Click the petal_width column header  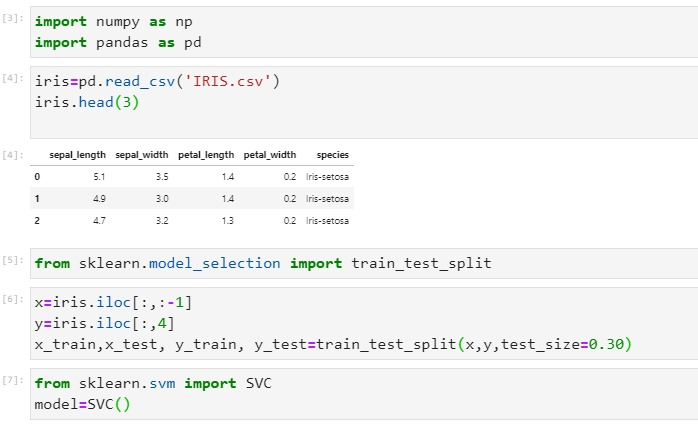269,155
